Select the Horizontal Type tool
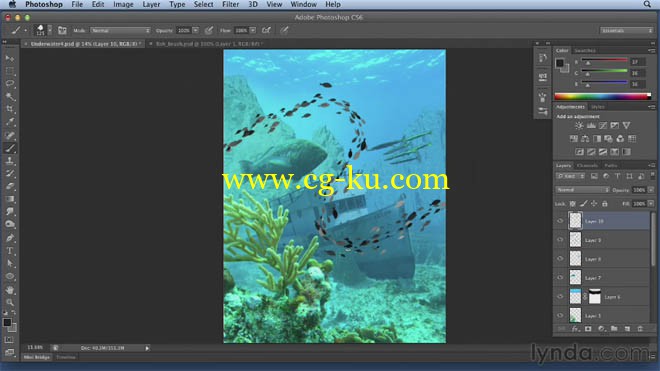660x371 pixels. [10, 251]
